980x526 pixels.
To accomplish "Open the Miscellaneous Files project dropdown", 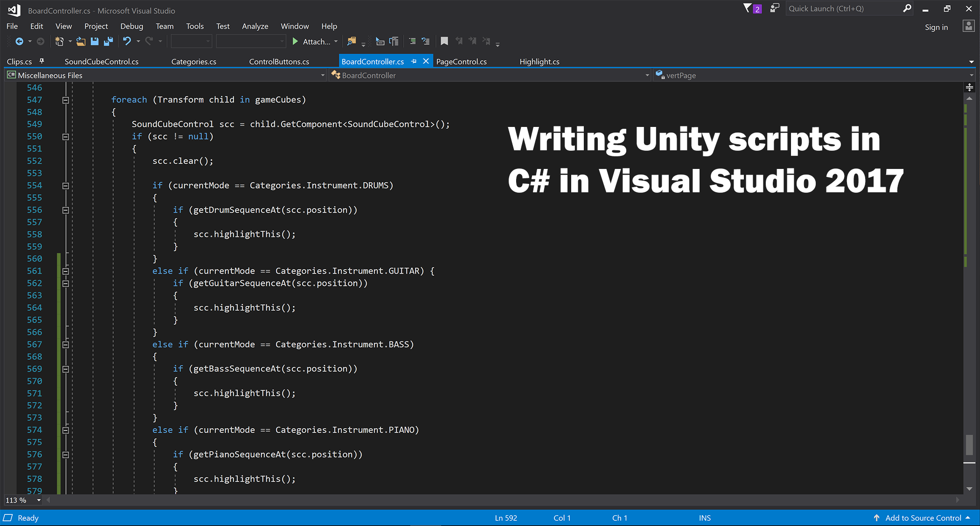I will [322, 75].
